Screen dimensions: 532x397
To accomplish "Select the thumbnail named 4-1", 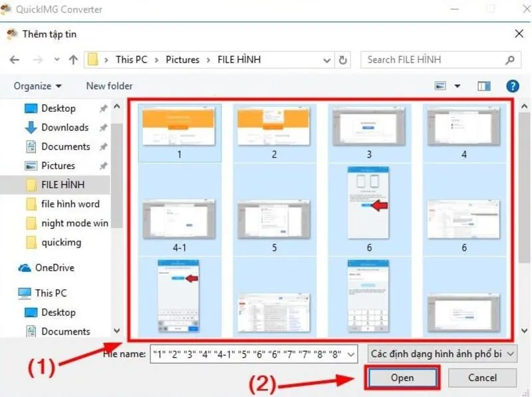I will (179, 224).
